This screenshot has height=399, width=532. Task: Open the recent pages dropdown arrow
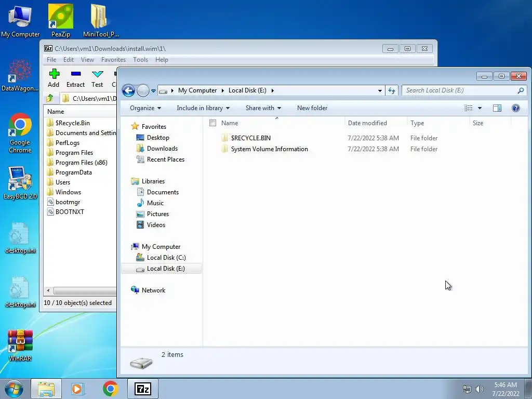(153, 91)
